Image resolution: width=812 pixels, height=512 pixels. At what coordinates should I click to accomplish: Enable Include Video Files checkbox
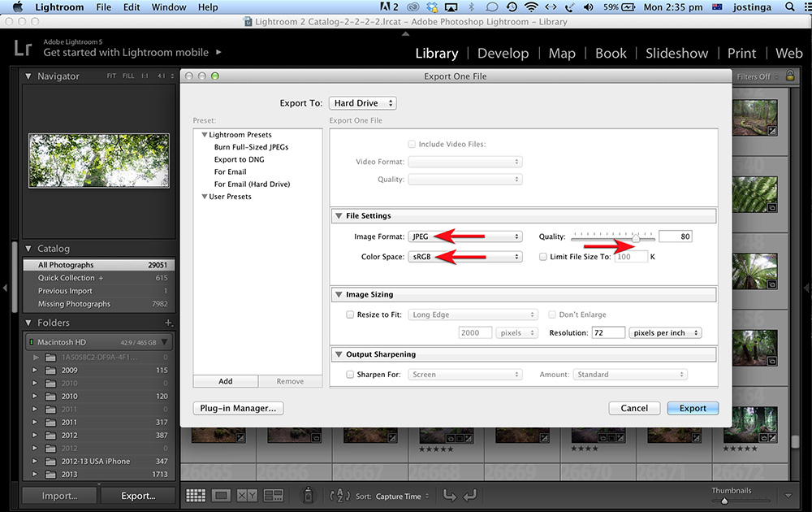(412, 144)
